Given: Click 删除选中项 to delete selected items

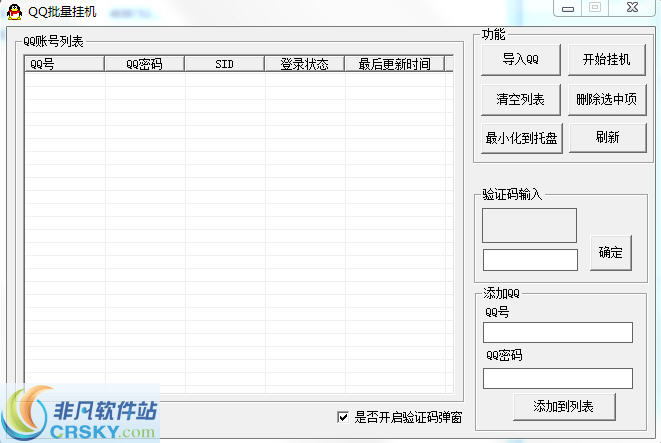Looking at the screenshot, I should (x=607, y=99).
